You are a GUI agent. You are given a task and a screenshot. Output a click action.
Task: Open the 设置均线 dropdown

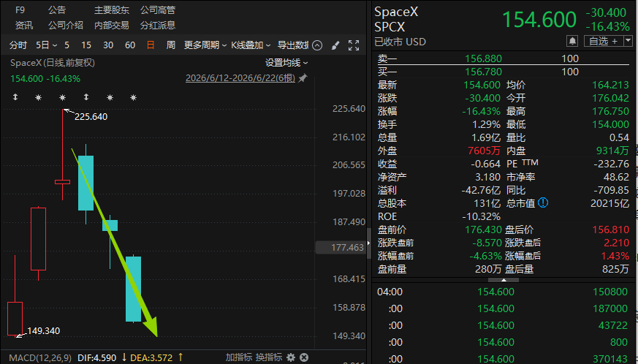pyautogui.click(x=286, y=63)
